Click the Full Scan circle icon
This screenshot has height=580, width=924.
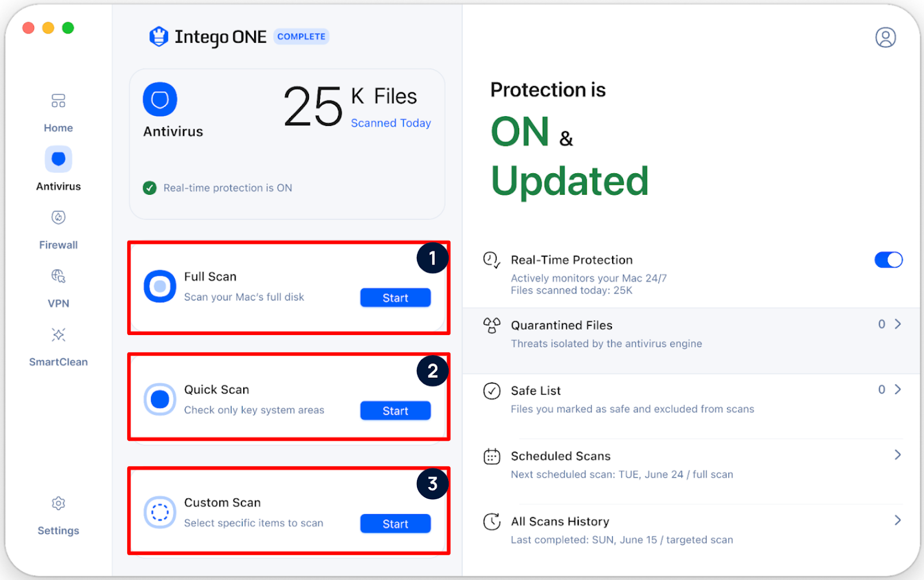(x=160, y=286)
